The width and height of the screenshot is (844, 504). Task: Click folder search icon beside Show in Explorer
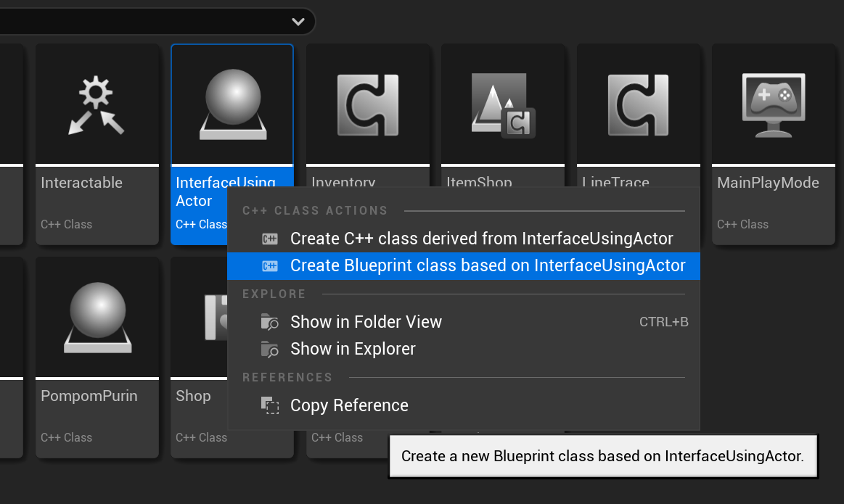click(270, 349)
